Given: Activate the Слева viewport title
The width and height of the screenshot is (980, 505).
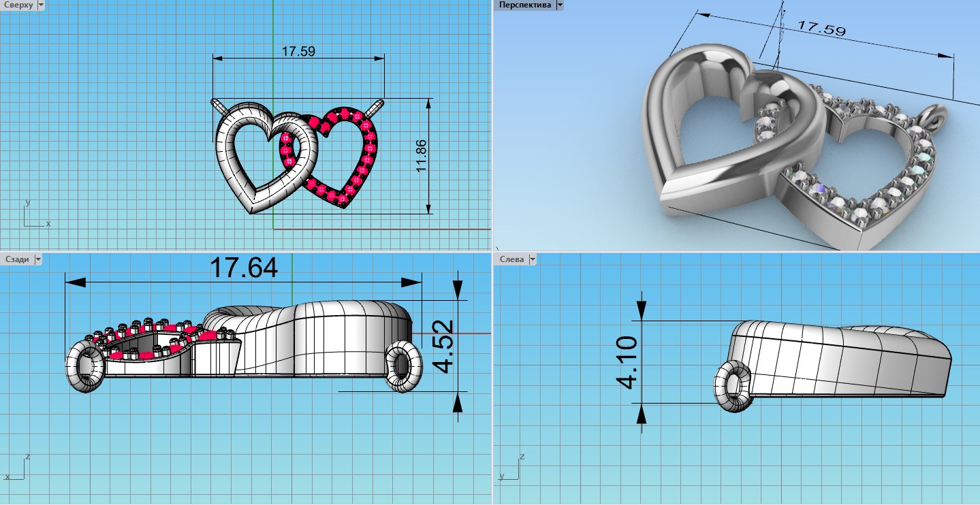Looking at the screenshot, I should [x=512, y=259].
